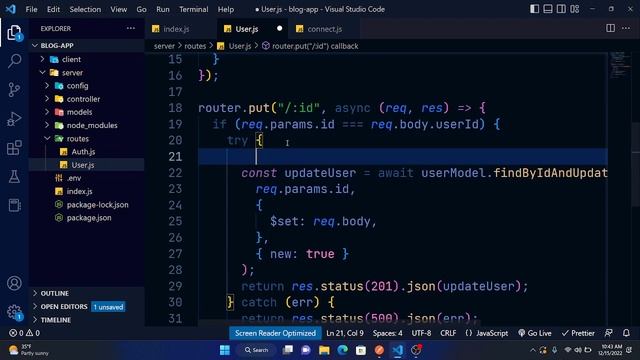Click router.put callback breadcrumb

[314, 46]
